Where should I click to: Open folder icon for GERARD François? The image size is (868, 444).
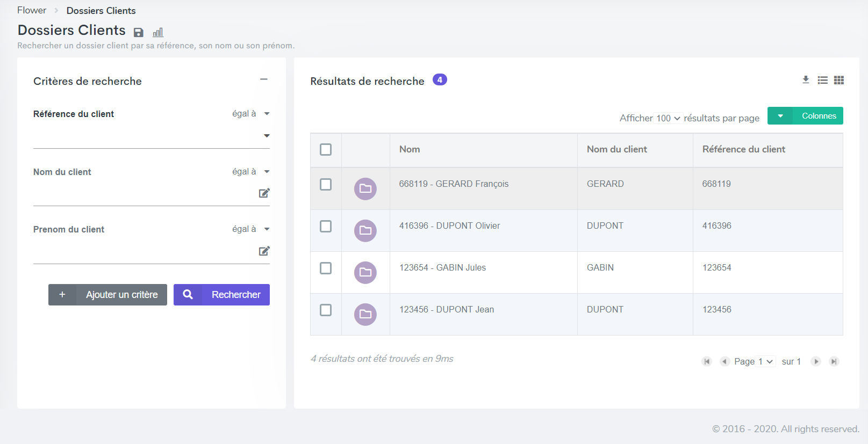coord(365,188)
